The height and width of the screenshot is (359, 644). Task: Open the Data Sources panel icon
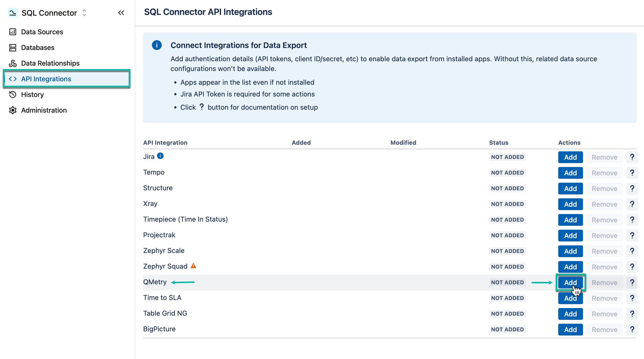tap(13, 32)
